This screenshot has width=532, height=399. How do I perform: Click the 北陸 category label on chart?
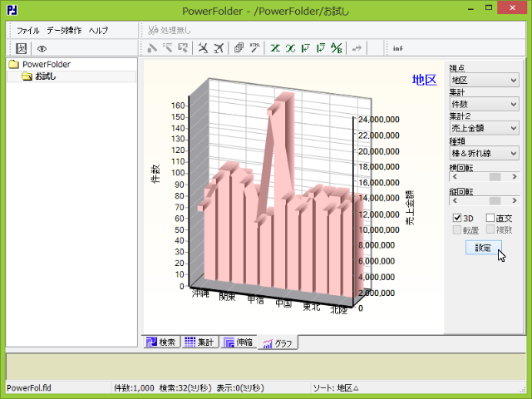pyautogui.click(x=339, y=310)
